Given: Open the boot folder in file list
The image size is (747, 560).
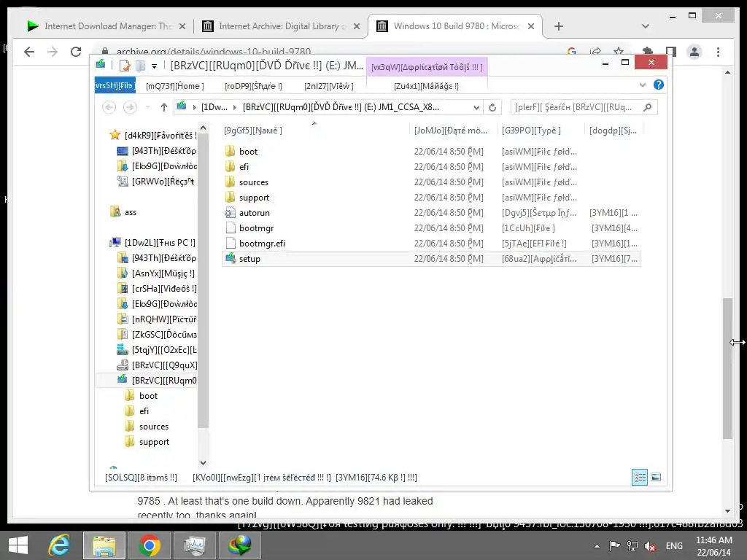Looking at the screenshot, I should click(x=248, y=152).
